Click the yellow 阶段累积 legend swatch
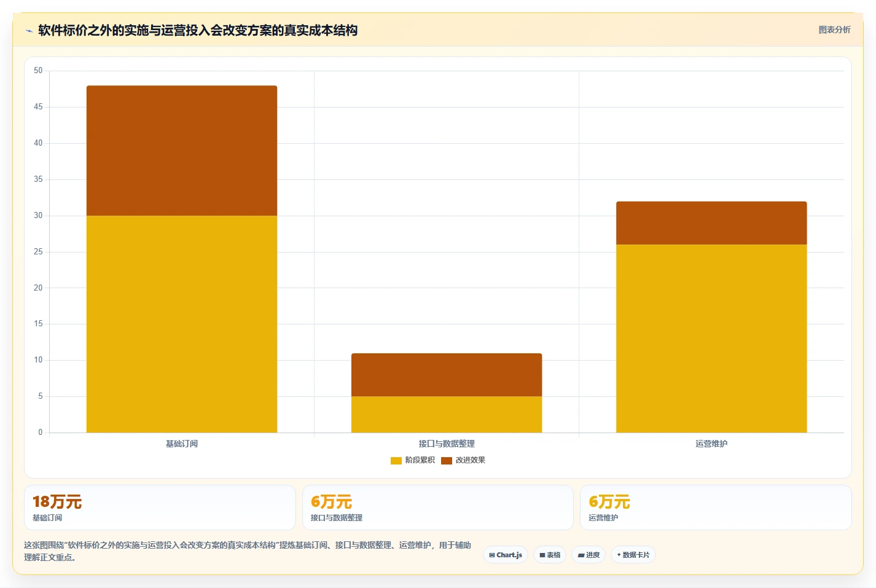The image size is (876, 588). coord(396,460)
